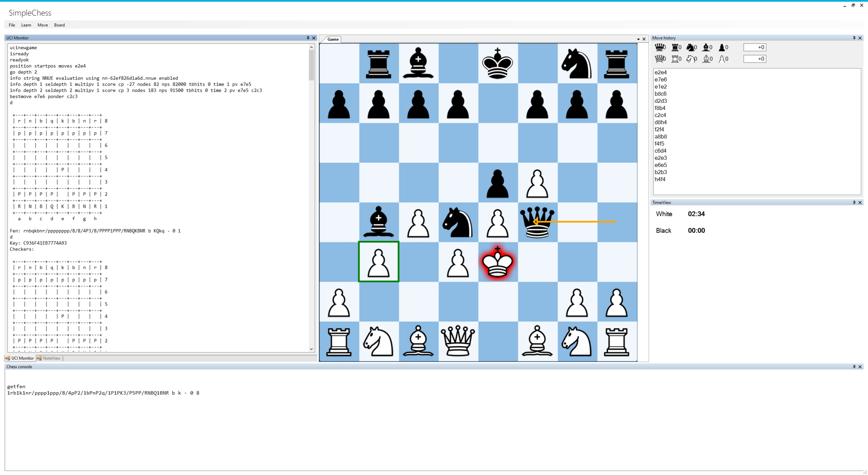The height and width of the screenshot is (475, 868).
Task: Toggle auto-hide pin on Move history panel
Action: click(854, 38)
